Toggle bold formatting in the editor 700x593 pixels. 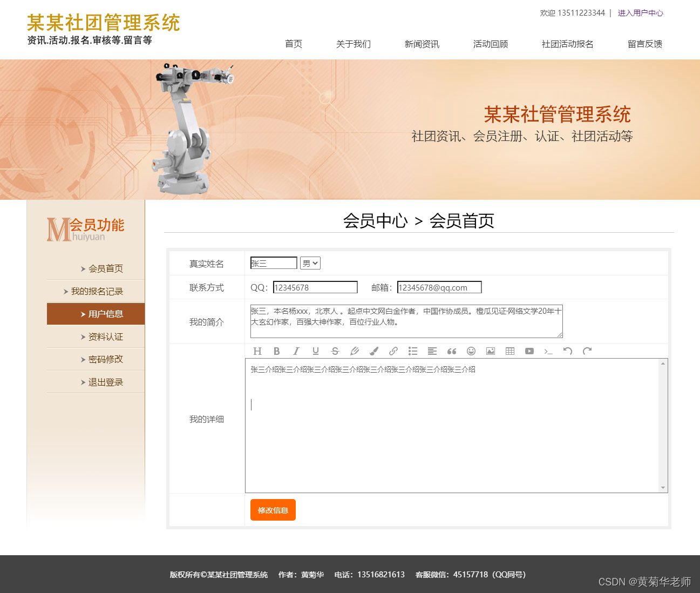(x=277, y=351)
